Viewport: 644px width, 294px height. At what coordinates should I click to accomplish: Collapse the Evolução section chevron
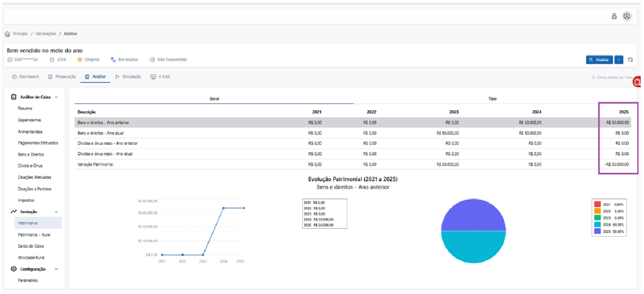pyautogui.click(x=56, y=212)
